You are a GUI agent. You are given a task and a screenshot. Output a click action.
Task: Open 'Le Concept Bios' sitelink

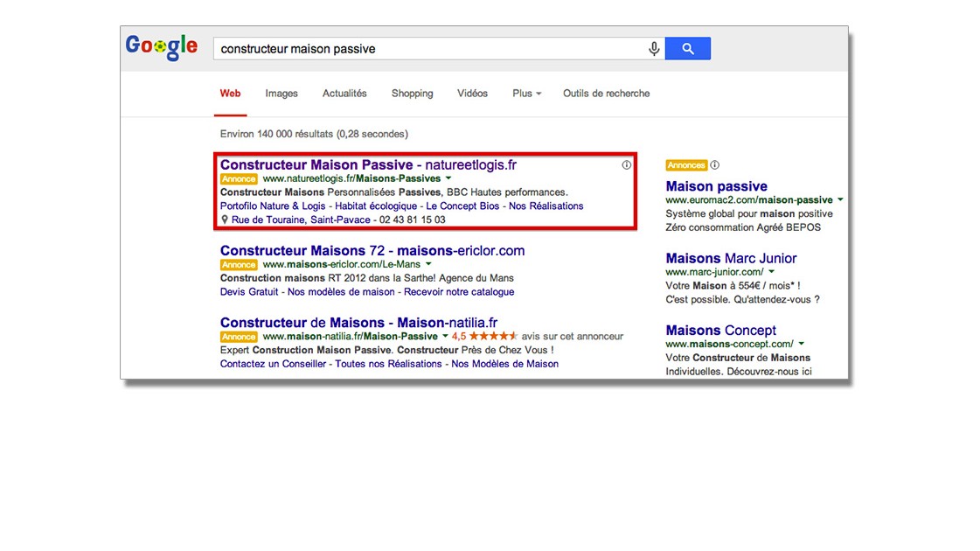(x=462, y=206)
